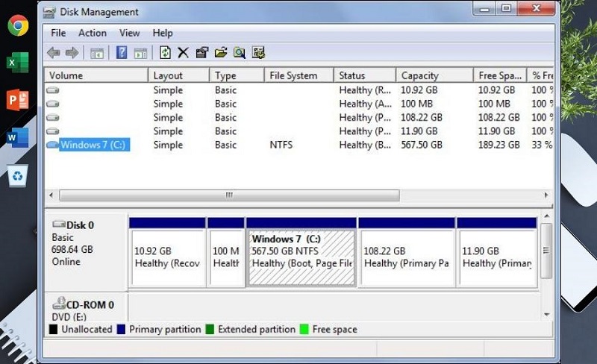The height and width of the screenshot is (364, 597).
Task: Click the magnifying glass toolbar icon
Action: point(239,52)
